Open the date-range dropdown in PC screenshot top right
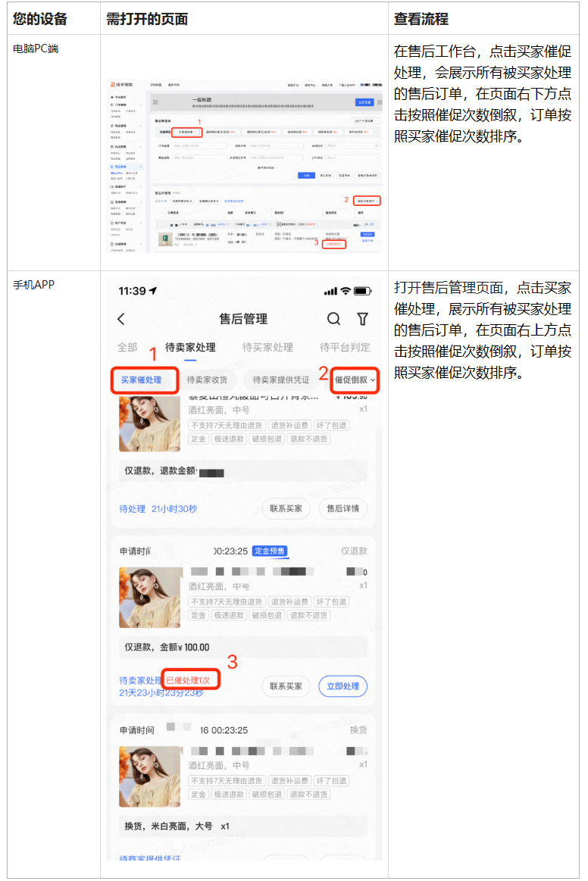Viewport: 588px width, 881px height. click(x=366, y=120)
